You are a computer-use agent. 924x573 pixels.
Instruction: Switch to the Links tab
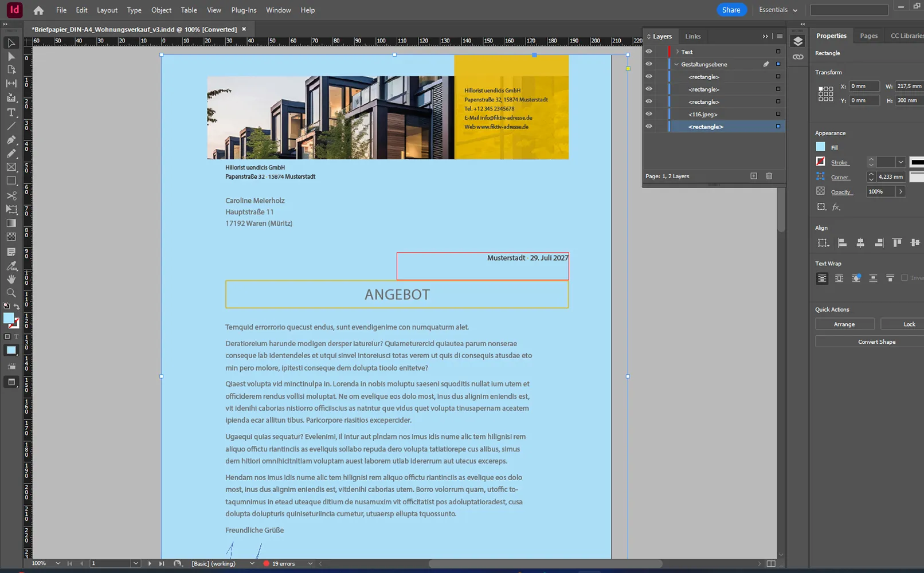pyautogui.click(x=692, y=36)
